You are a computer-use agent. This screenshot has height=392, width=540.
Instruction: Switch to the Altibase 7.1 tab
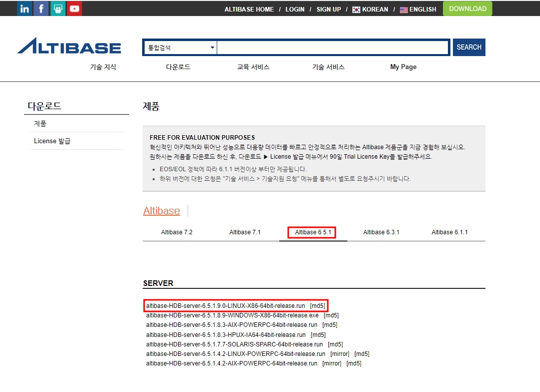245,232
